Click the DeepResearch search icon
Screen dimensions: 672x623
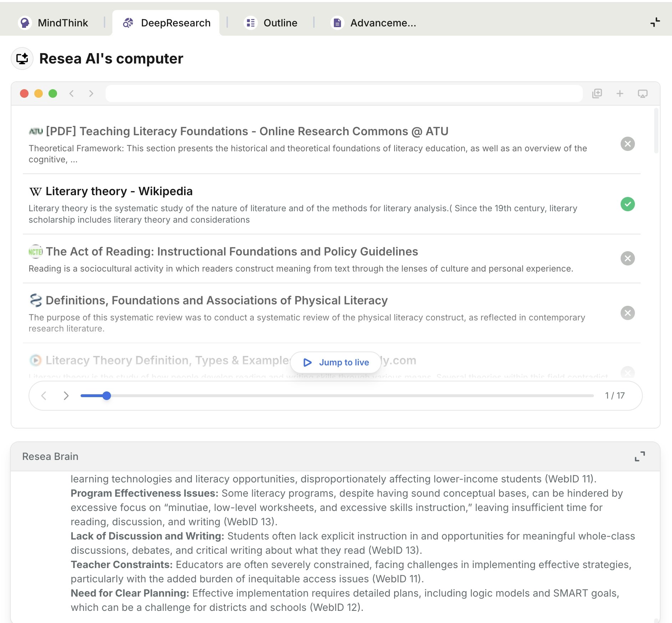(x=128, y=23)
